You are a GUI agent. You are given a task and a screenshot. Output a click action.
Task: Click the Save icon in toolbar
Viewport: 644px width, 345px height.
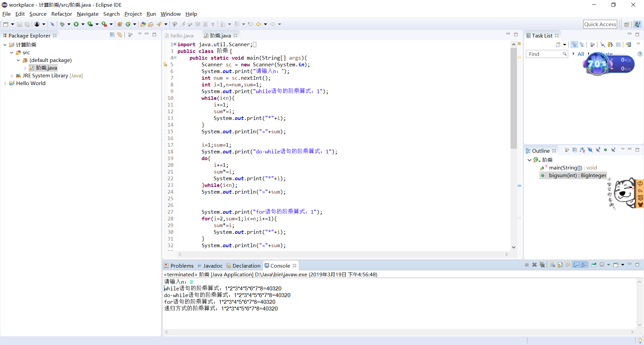point(19,24)
